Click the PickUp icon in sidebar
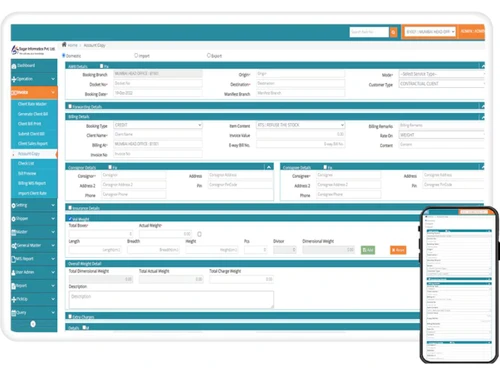Viewport: 500px width, 375px height. pyautogui.click(x=14, y=299)
